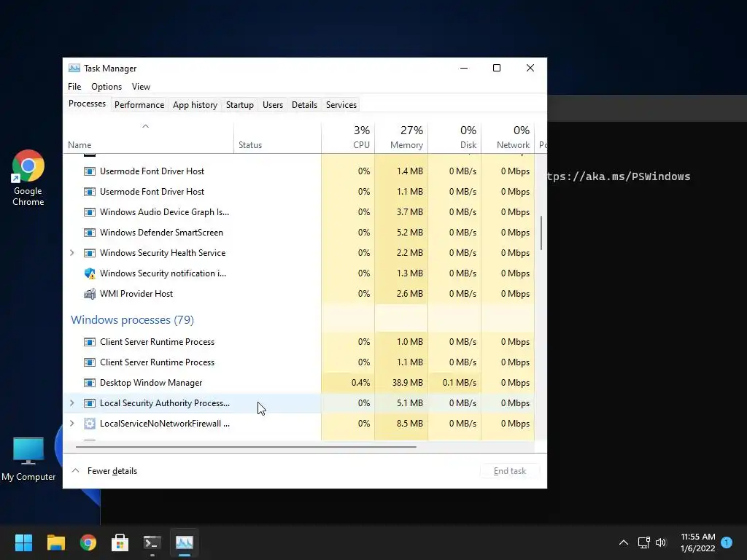This screenshot has height=560, width=747.
Task: Launch Chrome from the taskbar
Action: (x=88, y=542)
